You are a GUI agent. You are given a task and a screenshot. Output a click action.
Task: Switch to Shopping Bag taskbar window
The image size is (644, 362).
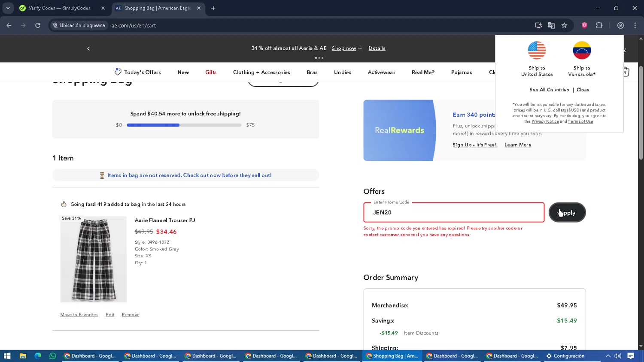coord(392,356)
